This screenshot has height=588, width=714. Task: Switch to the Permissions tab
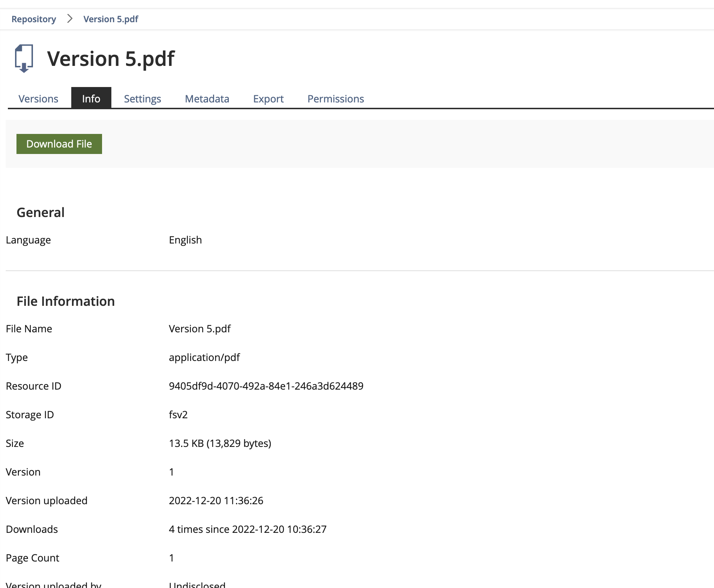[x=336, y=98]
